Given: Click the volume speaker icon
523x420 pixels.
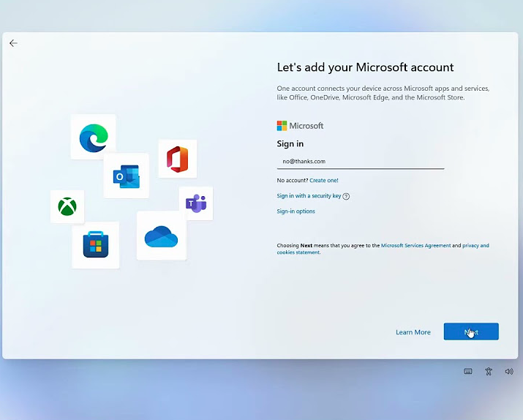Looking at the screenshot, I should click(509, 371).
